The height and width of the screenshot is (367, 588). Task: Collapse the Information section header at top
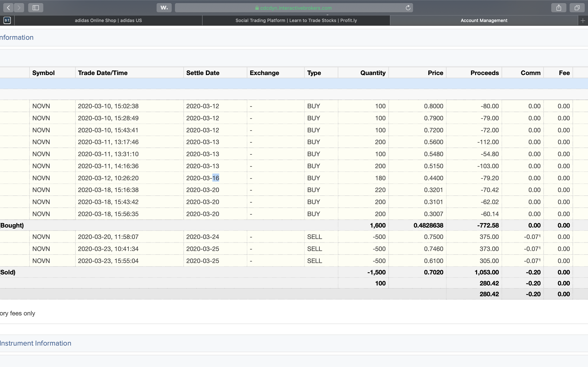click(x=17, y=38)
